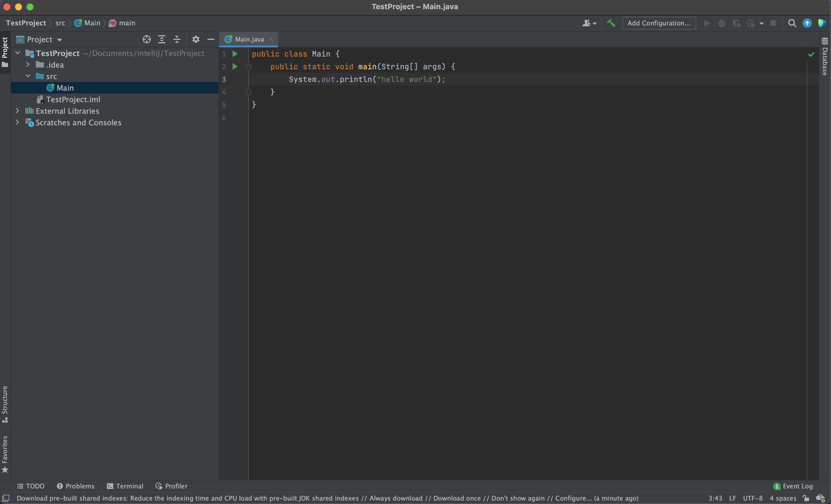The height and width of the screenshot is (504, 831).
Task: Open the run profiler dropdown arrow
Action: [x=762, y=23]
